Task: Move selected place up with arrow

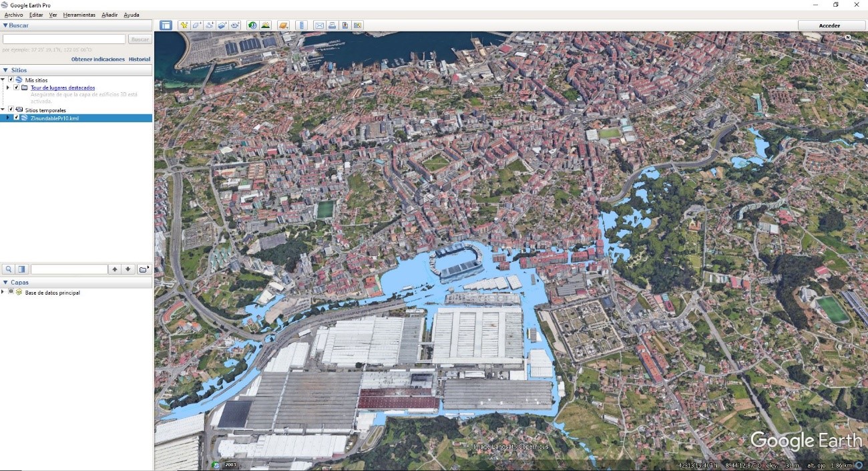Action: pos(115,269)
